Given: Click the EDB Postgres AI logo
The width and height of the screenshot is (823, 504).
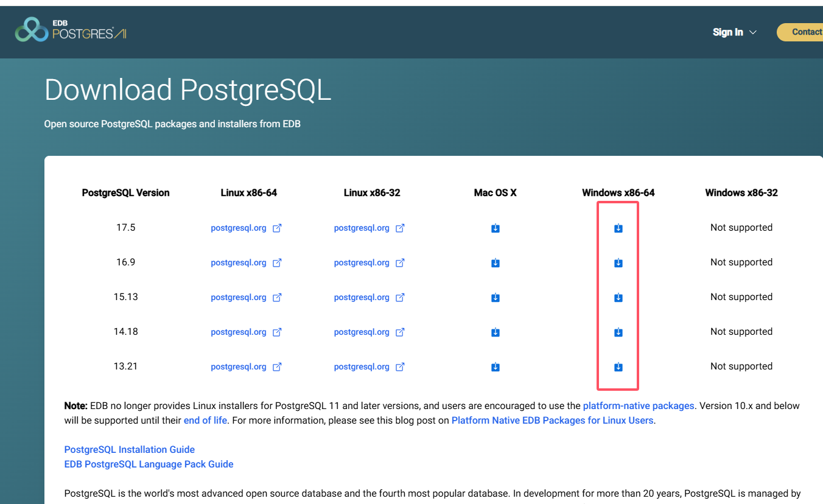Looking at the screenshot, I should 71,29.
